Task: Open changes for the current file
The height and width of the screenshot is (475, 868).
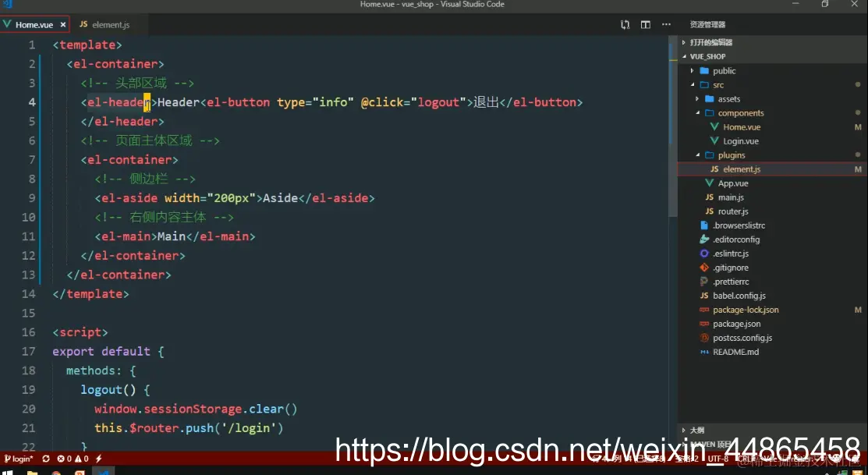Action: 625,24
